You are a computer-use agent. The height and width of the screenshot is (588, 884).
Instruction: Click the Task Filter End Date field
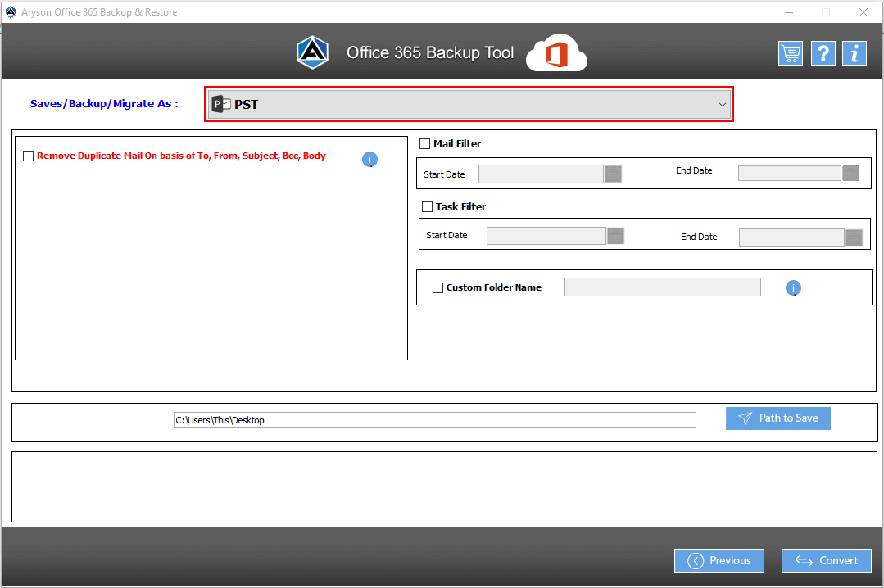click(x=791, y=237)
